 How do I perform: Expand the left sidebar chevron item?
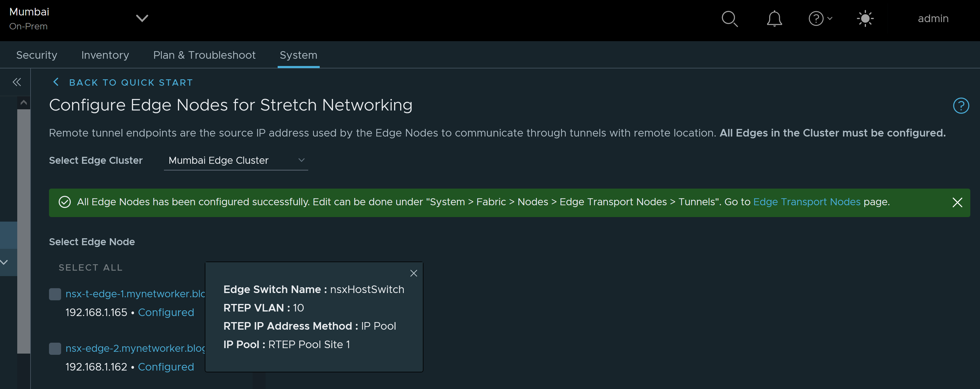click(5, 262)
